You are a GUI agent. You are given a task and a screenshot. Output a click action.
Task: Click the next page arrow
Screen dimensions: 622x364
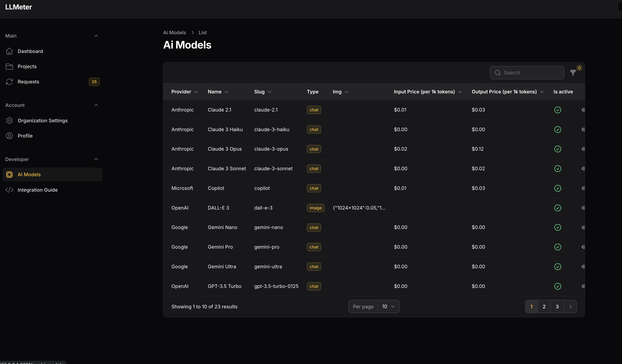pos(570,306)
